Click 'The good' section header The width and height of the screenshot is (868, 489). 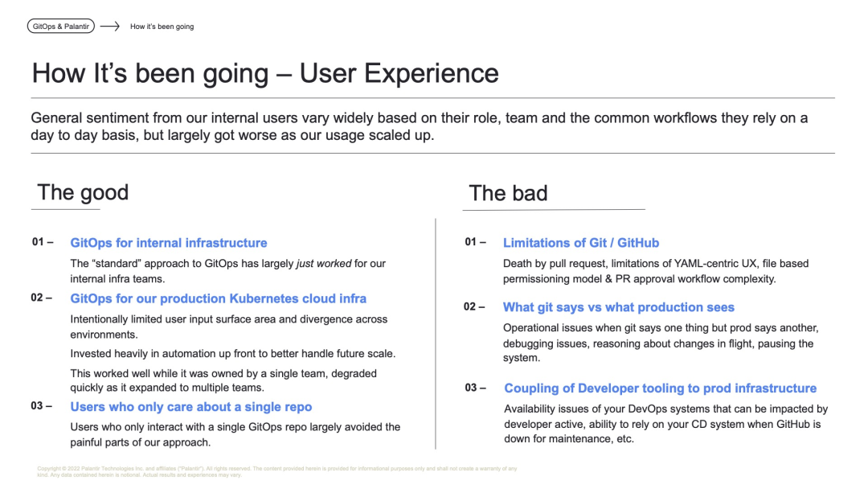click(83, 193)
